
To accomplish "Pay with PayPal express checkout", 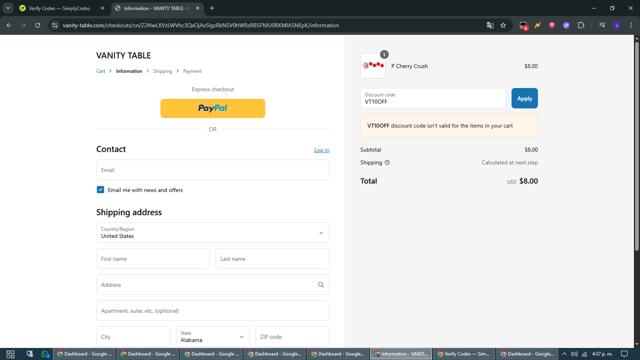I will [x=213, y=108].
